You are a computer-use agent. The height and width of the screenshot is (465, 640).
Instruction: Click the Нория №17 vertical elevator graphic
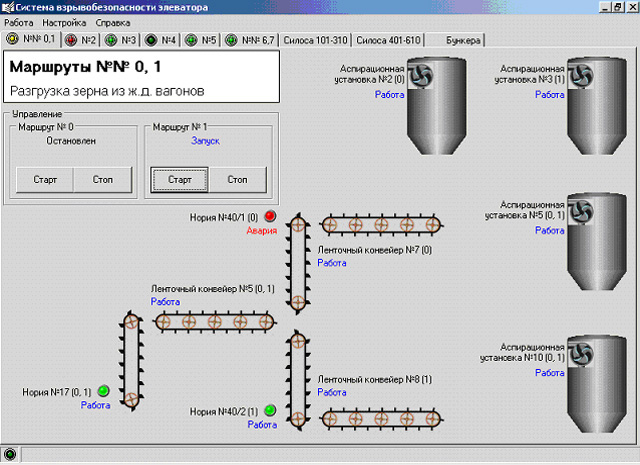pyautogui.click(x=131, y=360)
